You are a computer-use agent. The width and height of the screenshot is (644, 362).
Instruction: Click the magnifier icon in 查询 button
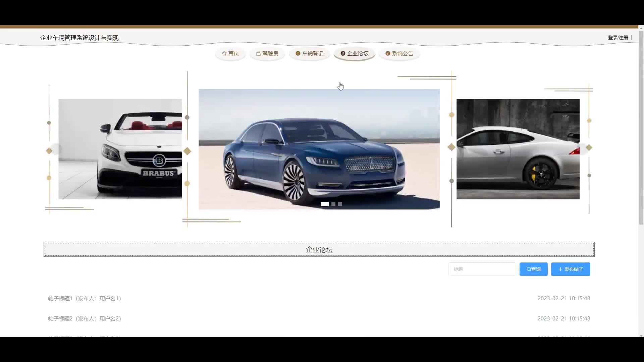pyautogui.click(x=529, y=269)
